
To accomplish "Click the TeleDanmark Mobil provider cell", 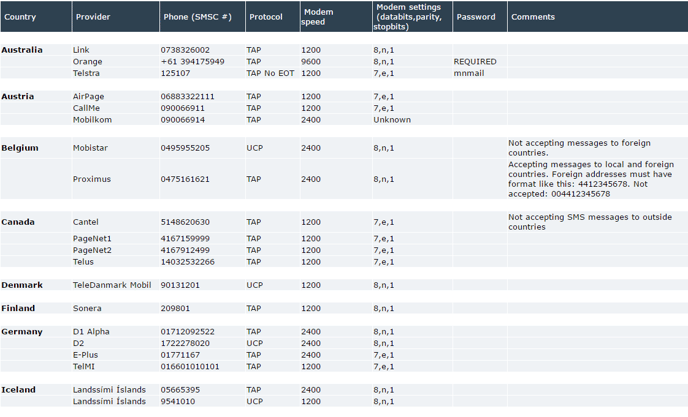I will click(x=112, y=285).
